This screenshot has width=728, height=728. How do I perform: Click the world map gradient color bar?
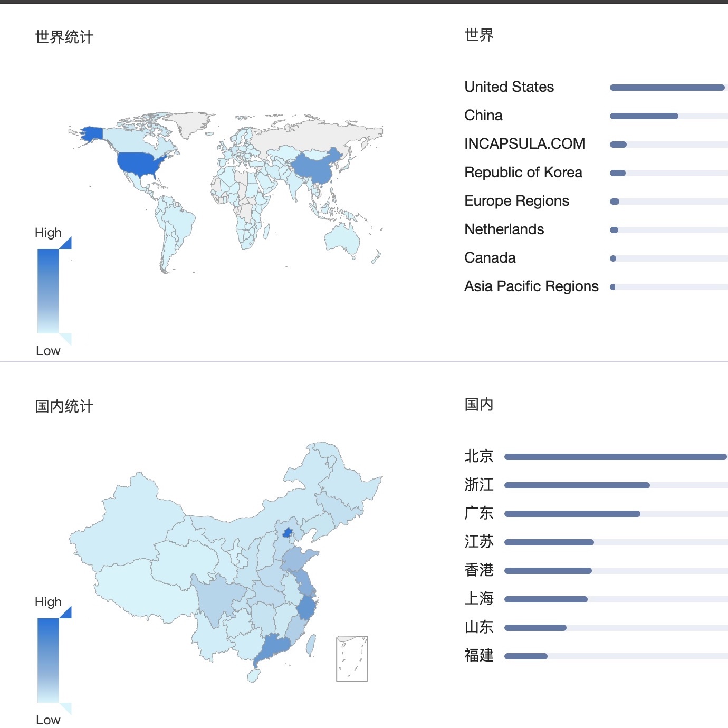click(x=48, y=291)
